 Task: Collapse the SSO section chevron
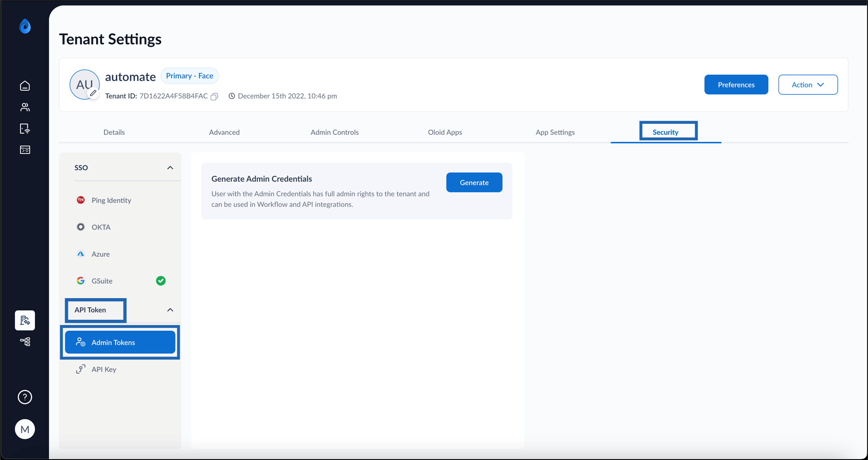(x=170, y=168)
